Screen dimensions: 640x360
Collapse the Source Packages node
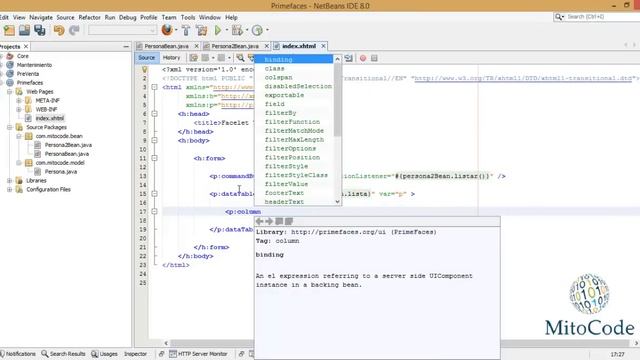tap(9, 127)
